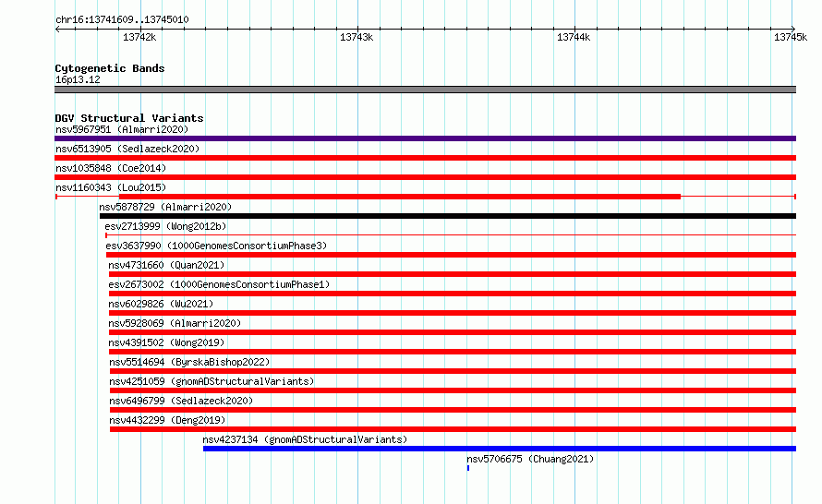The width and height of the screenshot is (822, 504).
Task: Click the small blue nsv5706675 variant marker
Action: [468, 468]
